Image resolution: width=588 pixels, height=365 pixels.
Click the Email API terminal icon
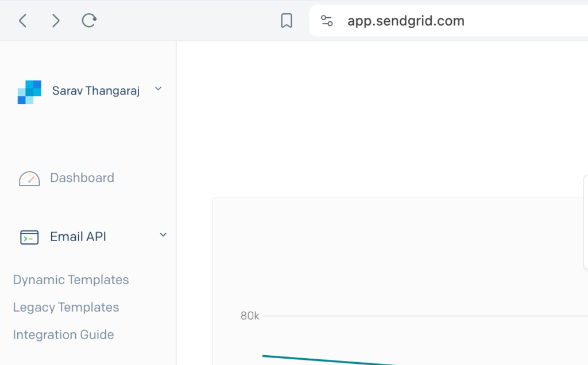tap(29, 236)
